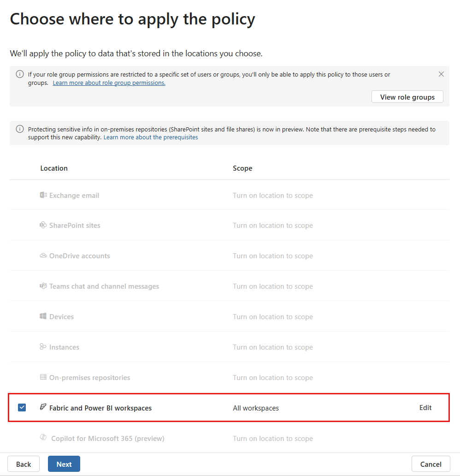Image resolution: width=460 pixels, height=476 pixels.
Task: Uncheck the Fabric and Power BI workspaces checkbox
Action: (x=22, y=407)
